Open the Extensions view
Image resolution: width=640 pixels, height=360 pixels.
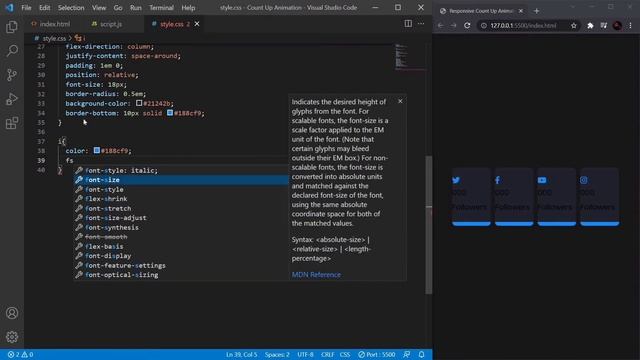[x=12, y=123]
